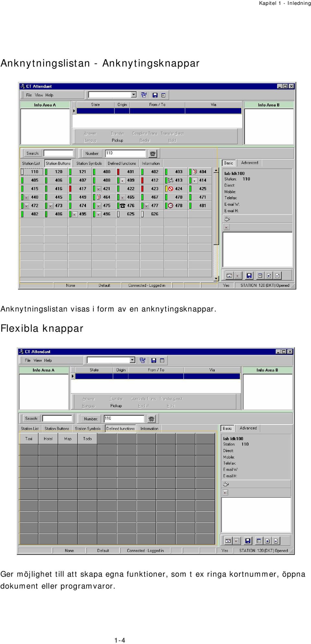Open the View menu in upper window

[x=39, y=95]
